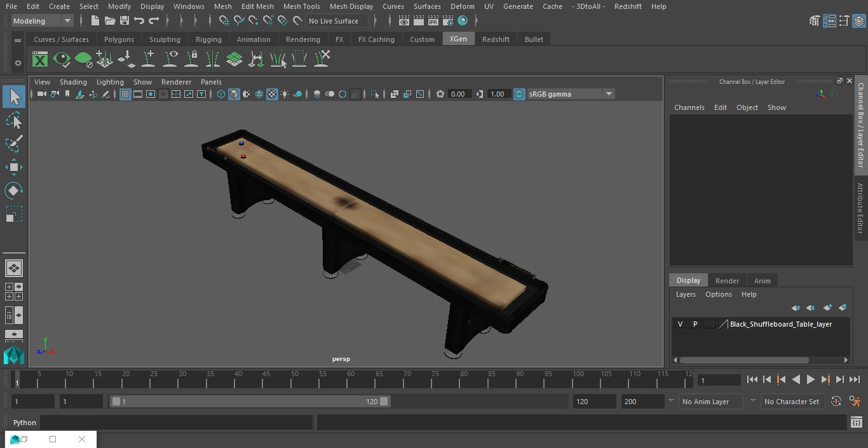Switch to single perspective layout

coord(13,268)
